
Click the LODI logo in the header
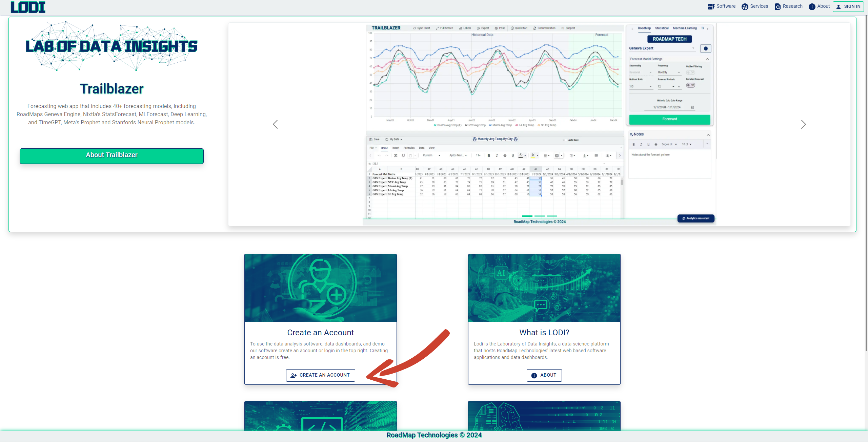28,7
